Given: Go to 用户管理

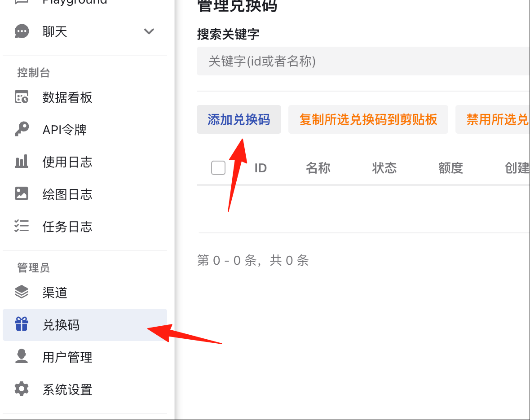Looking at the screenshot, I should (x=85, y=357).
